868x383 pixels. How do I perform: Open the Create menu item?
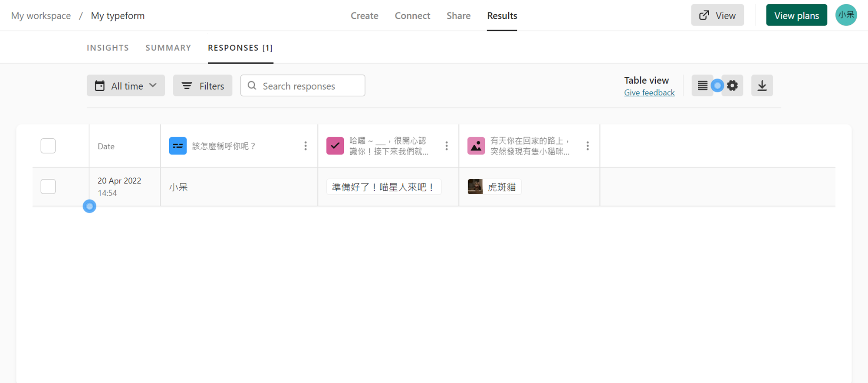[365, 16]
